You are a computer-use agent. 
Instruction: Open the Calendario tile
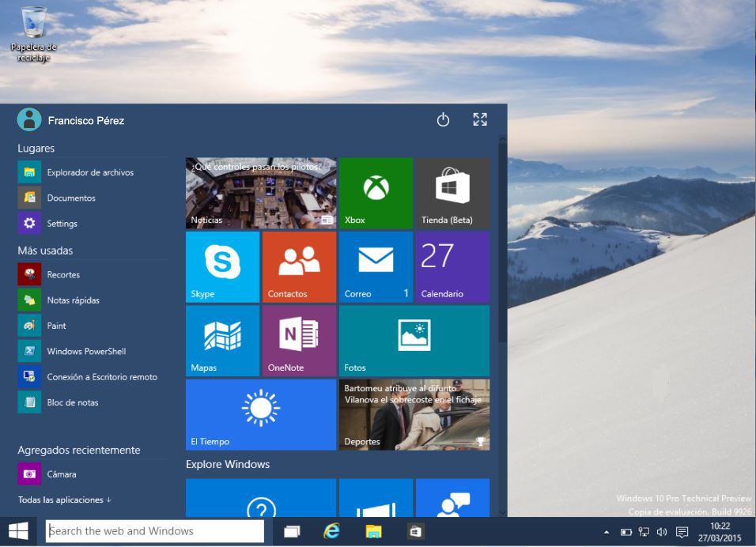point(453,267)
